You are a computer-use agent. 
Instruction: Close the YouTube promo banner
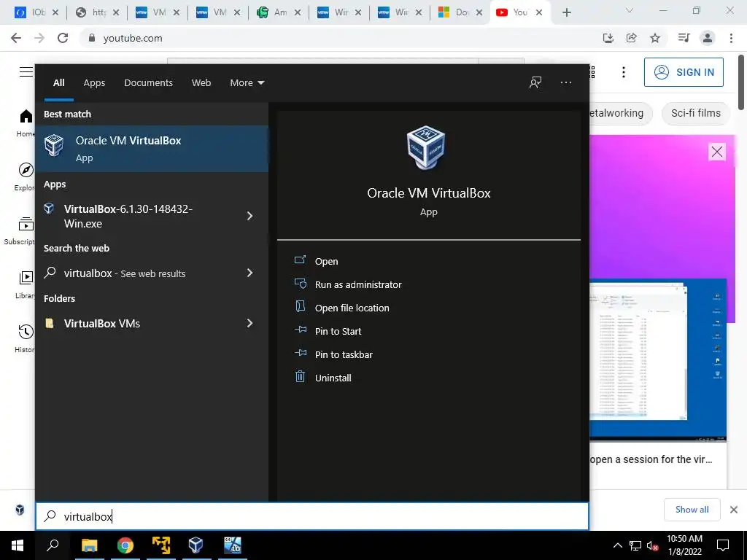pyautogui.click(x=717, y=152)
